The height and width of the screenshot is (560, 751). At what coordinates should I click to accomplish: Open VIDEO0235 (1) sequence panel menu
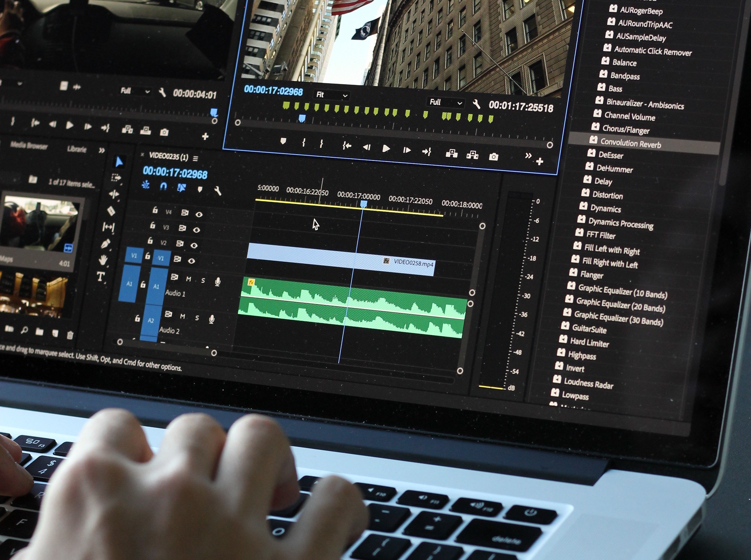point(195,158)
